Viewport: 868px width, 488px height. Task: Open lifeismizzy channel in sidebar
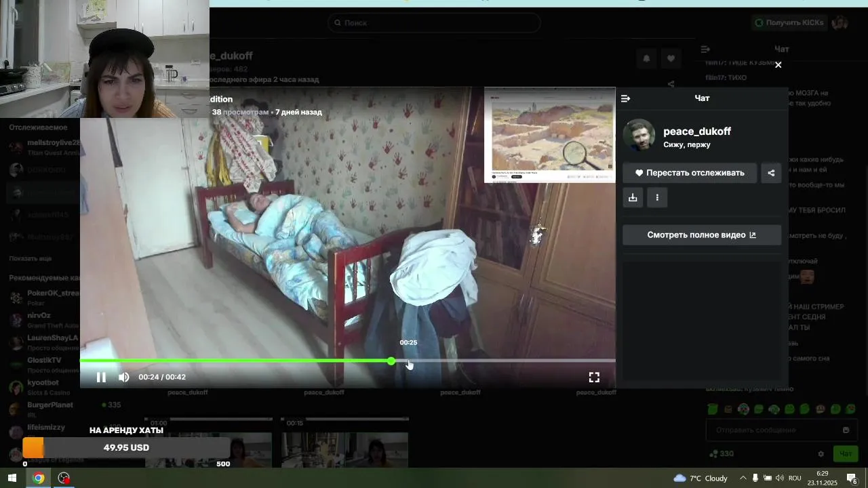click(43, 432)
